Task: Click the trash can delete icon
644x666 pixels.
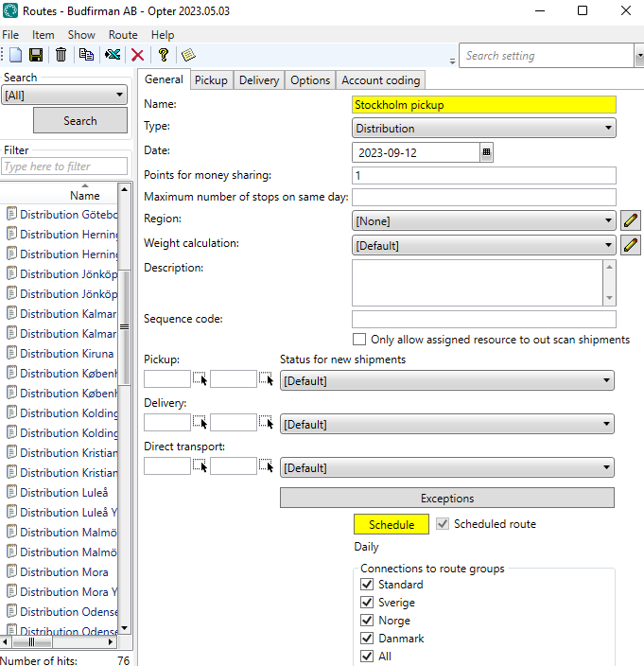Action: click(61, 55)
